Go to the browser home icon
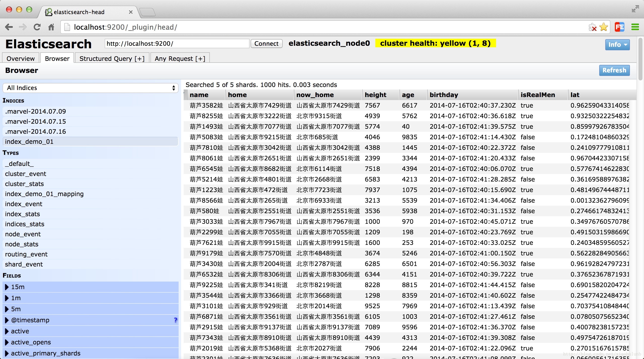 pos(51,27)
